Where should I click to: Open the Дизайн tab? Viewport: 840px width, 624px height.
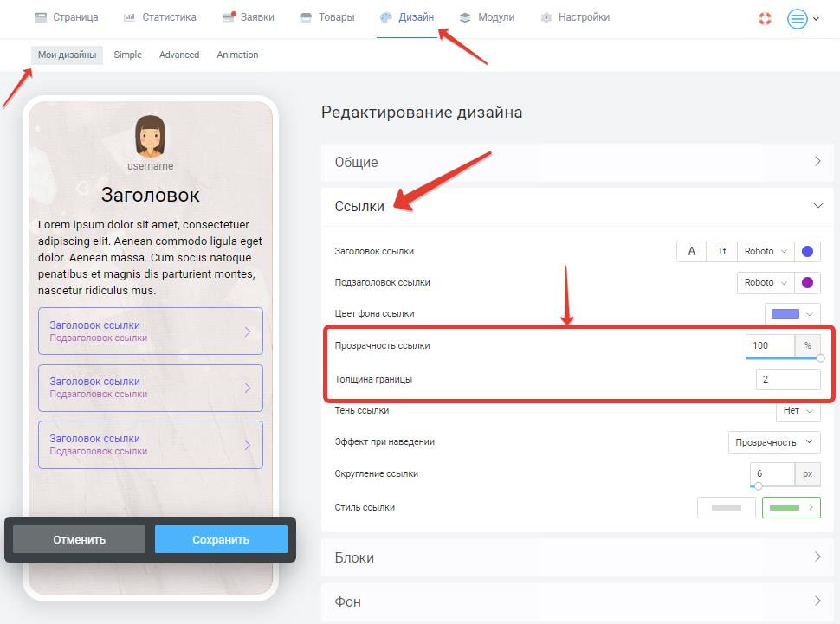click(407, 17)
